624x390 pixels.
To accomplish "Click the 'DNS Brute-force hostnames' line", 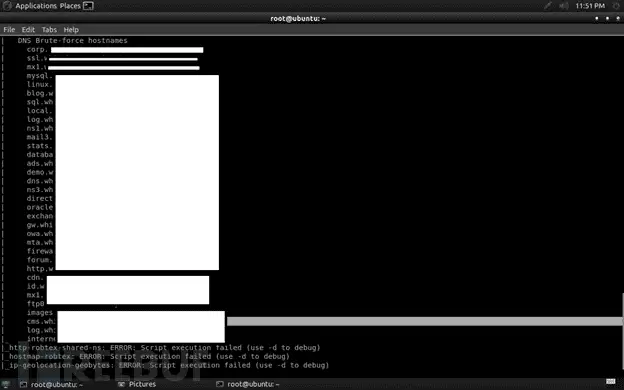I will (72, 41).
